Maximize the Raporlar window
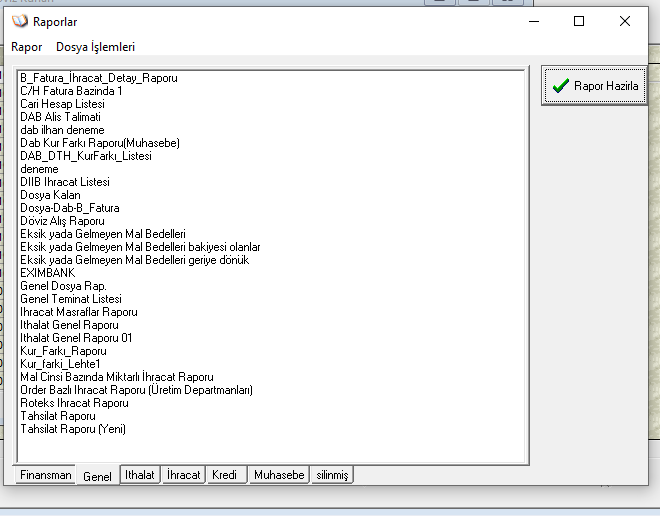This screenshot has height=516, width=660. 579,21
